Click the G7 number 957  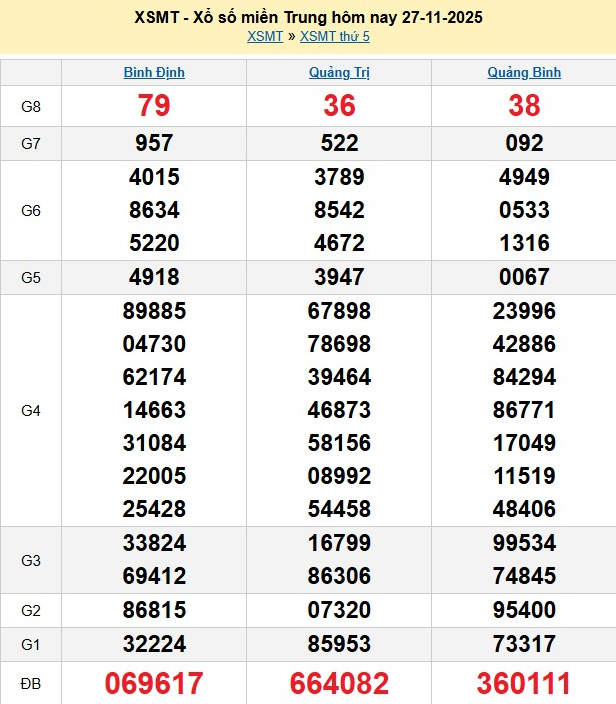coord(154,143)
